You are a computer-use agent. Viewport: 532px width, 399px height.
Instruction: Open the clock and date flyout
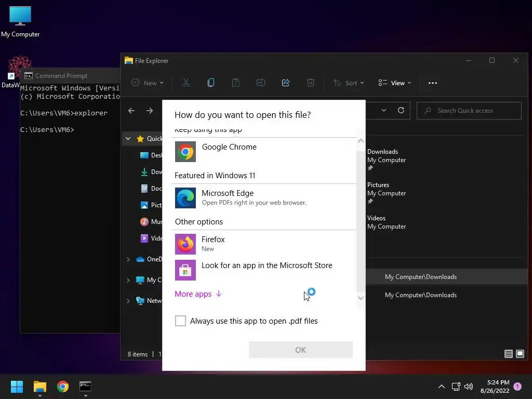495,387
